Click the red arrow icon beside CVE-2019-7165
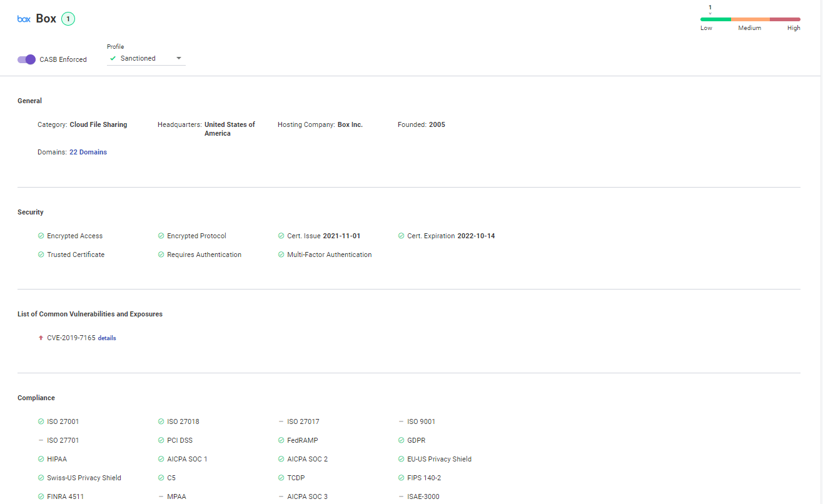Screen dimensions: 823x504 [41, 338]
